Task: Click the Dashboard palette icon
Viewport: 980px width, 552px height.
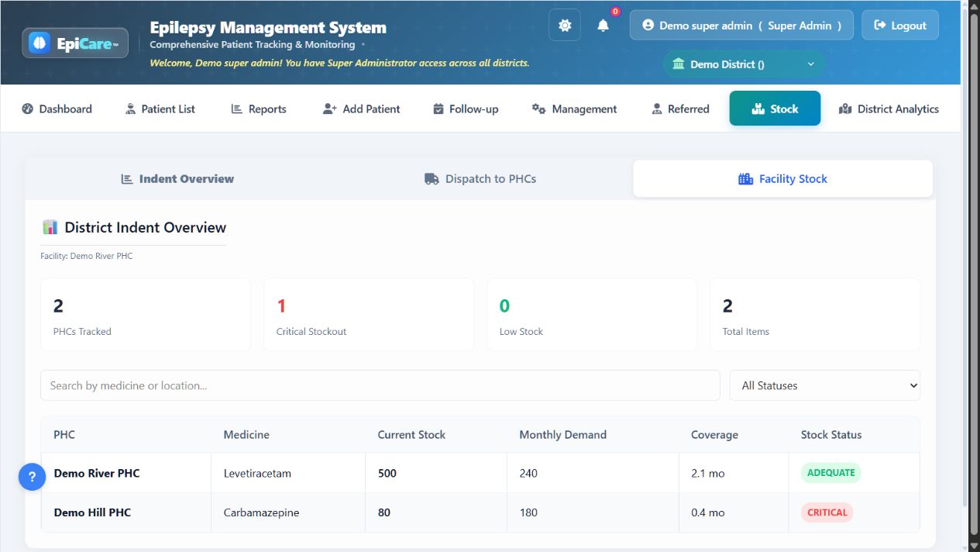Action: tap(28, 109)
